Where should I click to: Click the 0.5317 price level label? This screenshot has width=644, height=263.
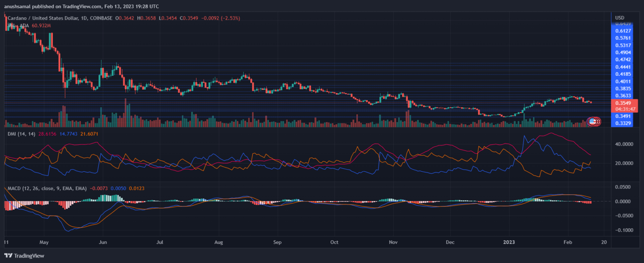click(623, 45)
